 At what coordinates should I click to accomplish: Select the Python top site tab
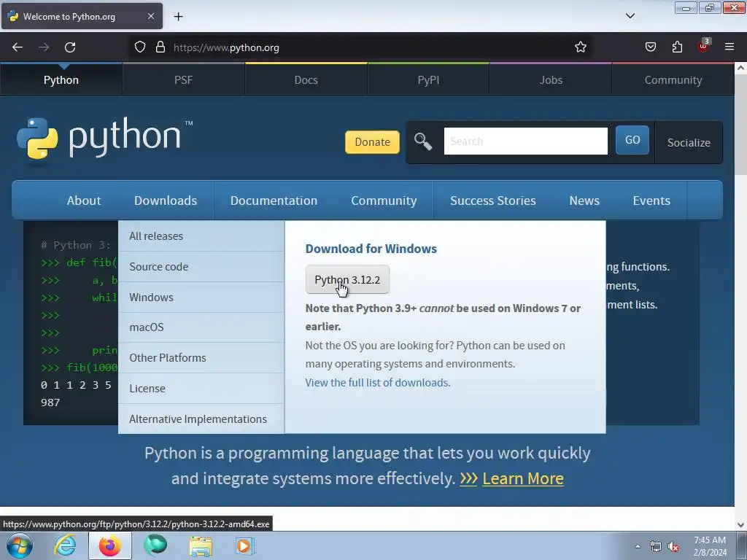[x=61, y=80]
